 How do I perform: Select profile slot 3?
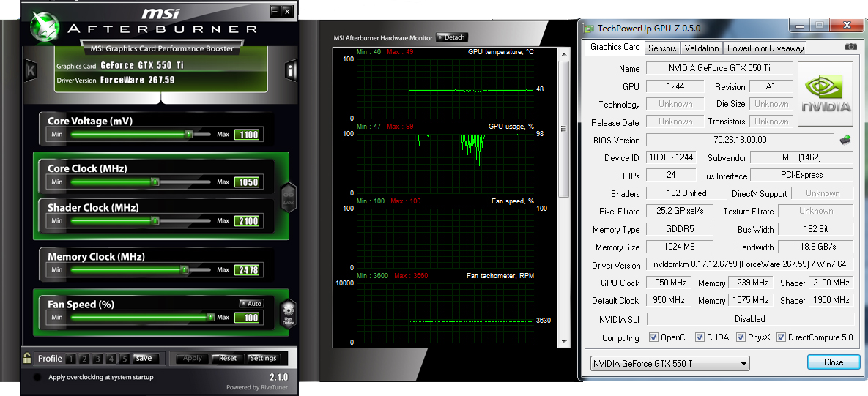[x=97, y=359]
